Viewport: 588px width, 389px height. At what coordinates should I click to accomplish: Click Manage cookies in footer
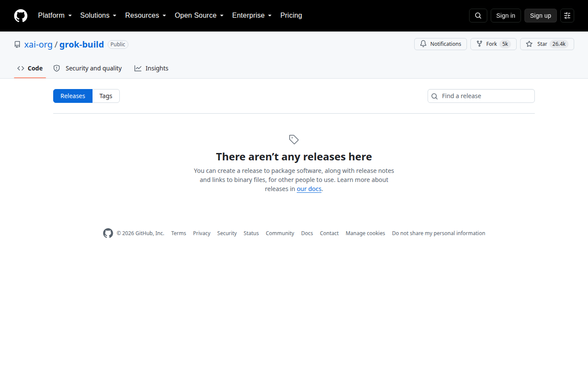(x=365, y=233)
